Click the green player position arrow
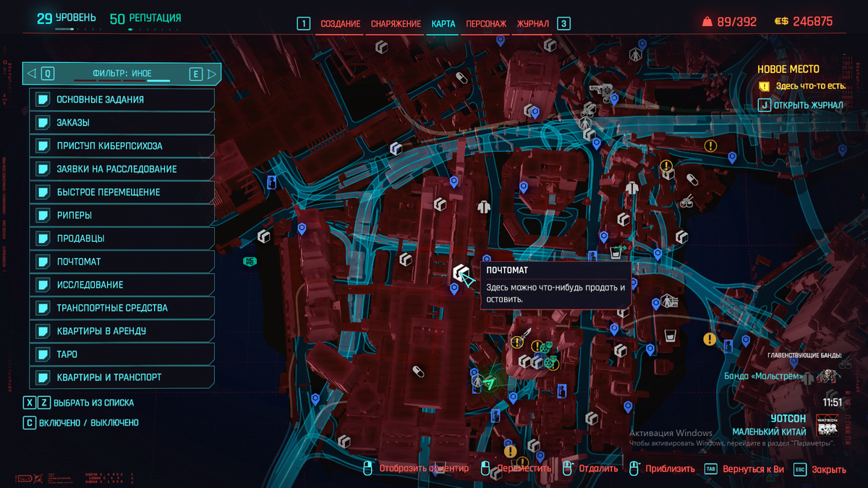The image size is (868, 488). point(489,384)
